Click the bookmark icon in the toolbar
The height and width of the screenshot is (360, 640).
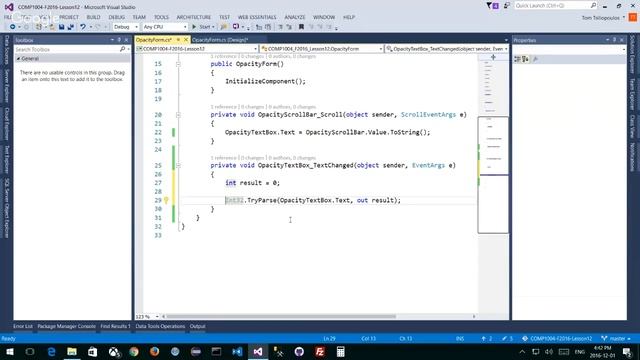[301, 27]
